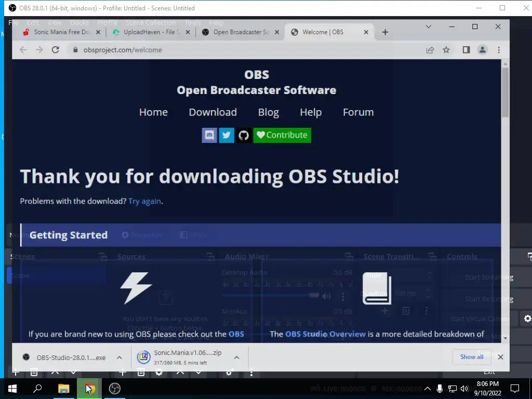This screenshot has height=399, width=532.
Task: Open audio mixer advanced gear in OBS
Action: tap(229, 372)
